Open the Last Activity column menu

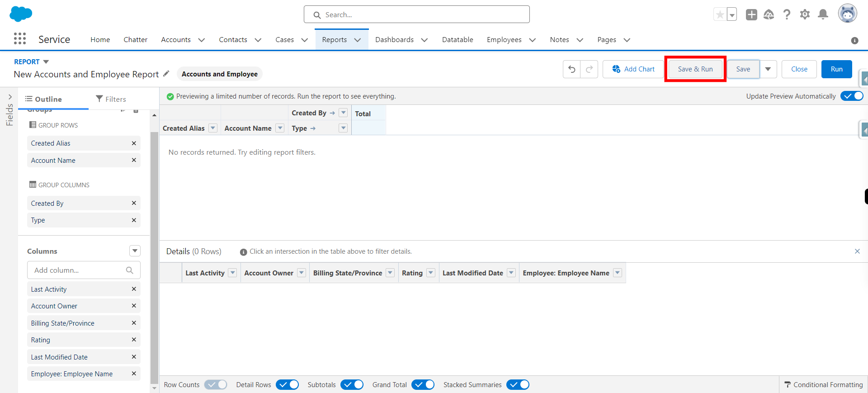tap(232, 273)
